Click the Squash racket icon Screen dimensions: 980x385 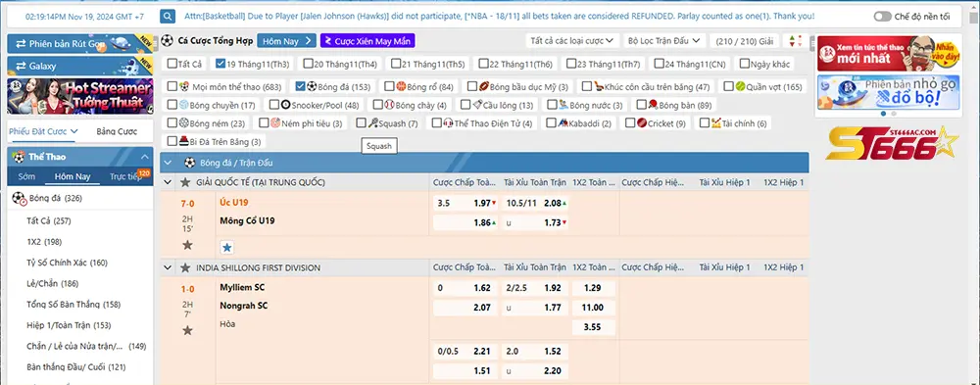(x=373, y=123)
